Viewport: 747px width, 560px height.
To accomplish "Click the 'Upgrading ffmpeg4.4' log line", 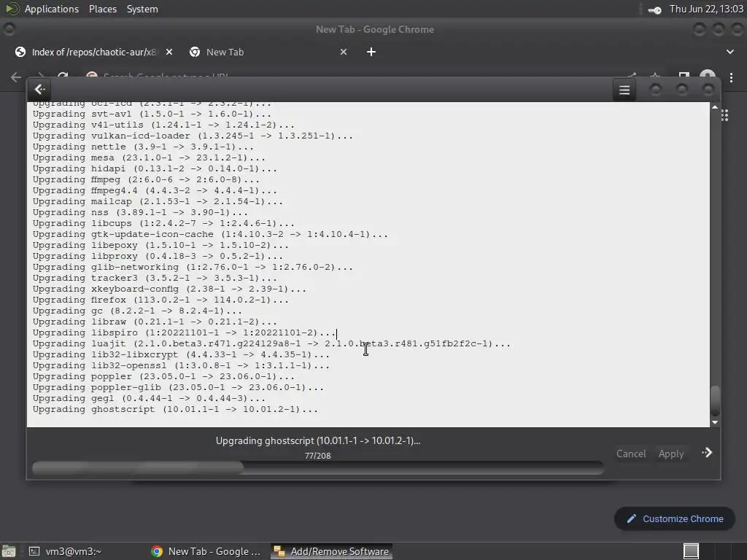I will 155,190.
